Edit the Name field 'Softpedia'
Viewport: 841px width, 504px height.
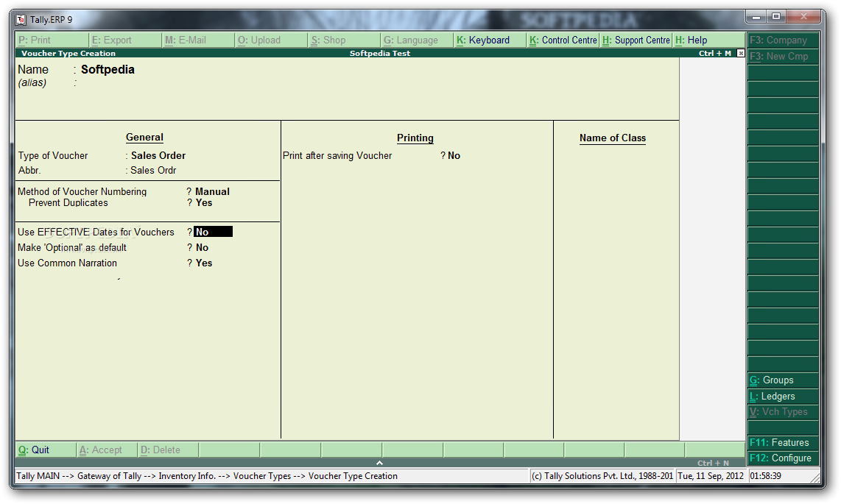click(108, 70)
